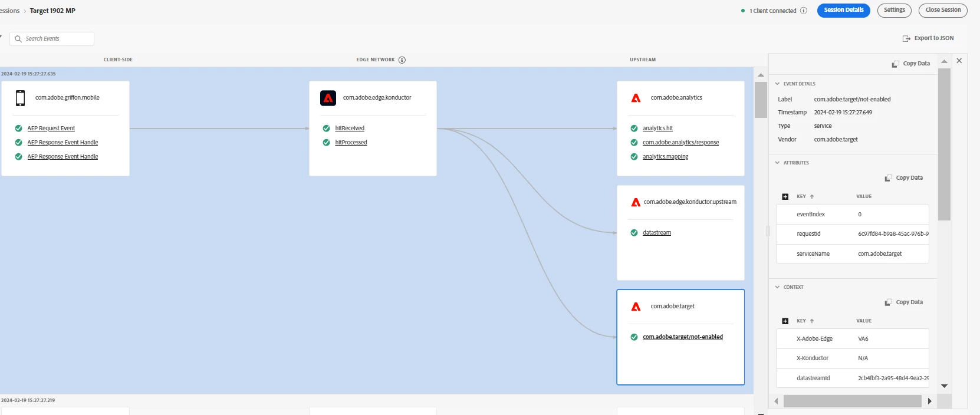The width and height of the screenshot is (980, 415).
Task: Click the details panel scroll down arrow
Action: click(944, 386)
